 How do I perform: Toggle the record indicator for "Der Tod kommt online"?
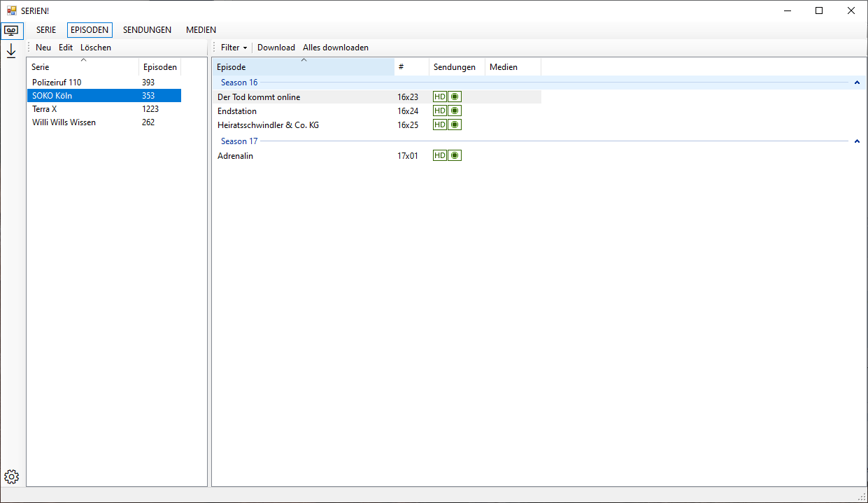453,97
